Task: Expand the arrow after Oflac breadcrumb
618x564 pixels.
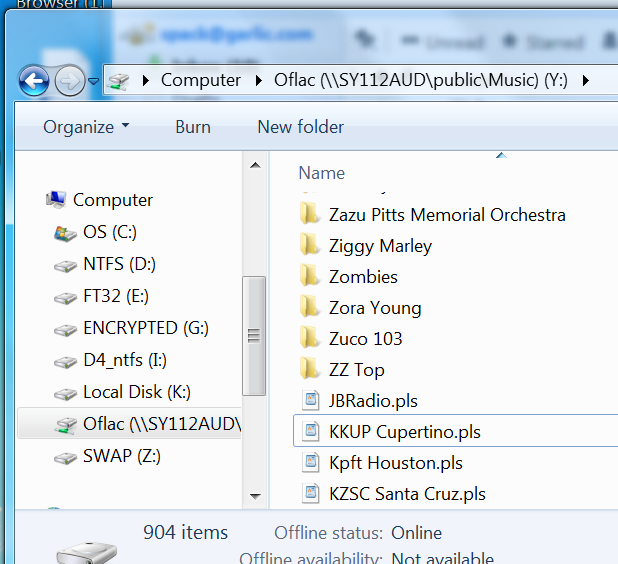Action: (x=586, y=81)
